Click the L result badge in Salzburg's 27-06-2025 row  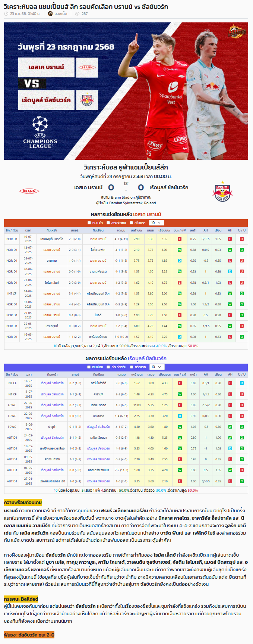tap(180, 405)
